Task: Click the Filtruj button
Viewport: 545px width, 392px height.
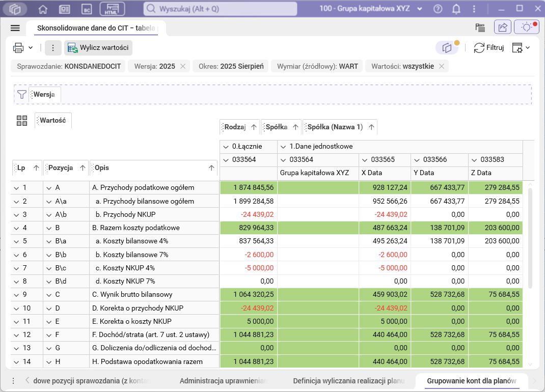Action: [x=489, y=48]
